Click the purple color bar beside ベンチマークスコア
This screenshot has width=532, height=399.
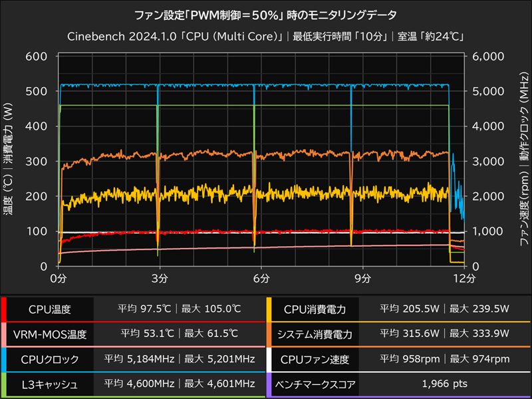[x=270, y=383]
